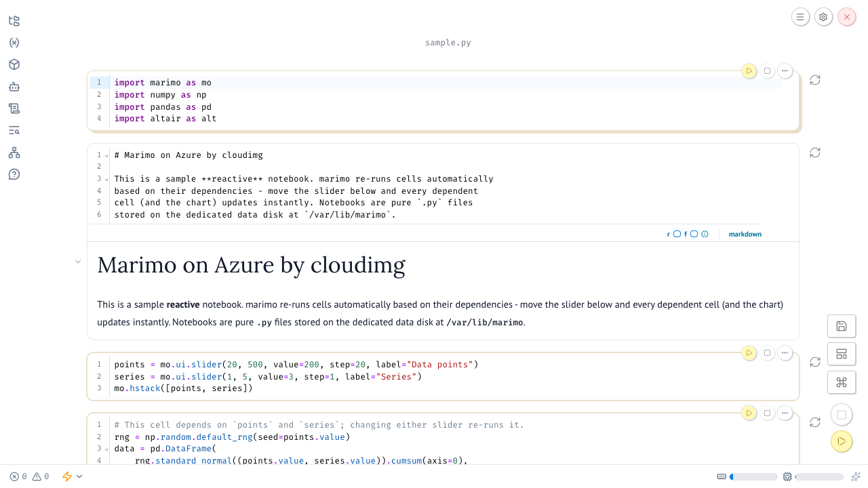
Task: Stop execution on the imports cell
Action: [767, 70]
